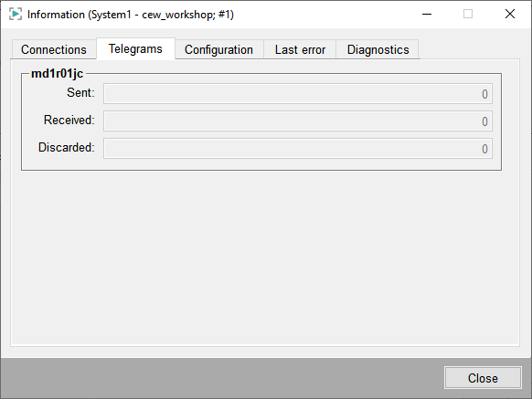This screenshot has width=532, height=399.
Task: Open the Configuration tab
Action: (219, 49)
